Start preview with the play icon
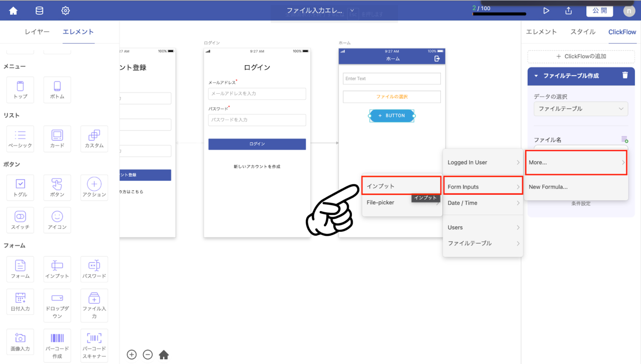Screen dimensions: 641x364 pos(546,11)
